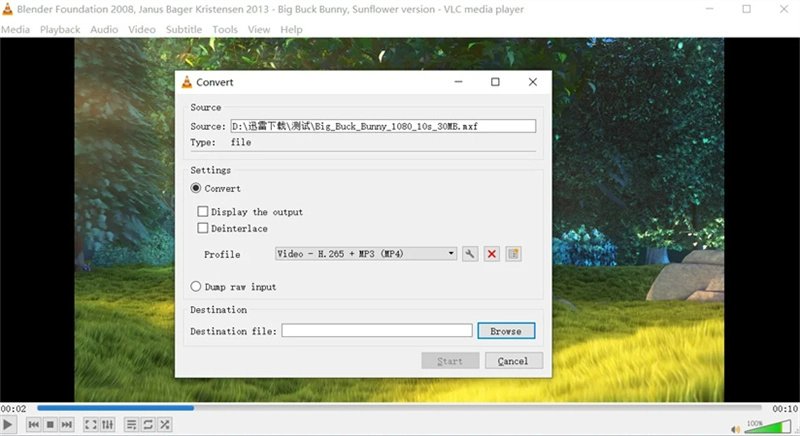
Task: Click total time label 00:10
Action: 785,408
